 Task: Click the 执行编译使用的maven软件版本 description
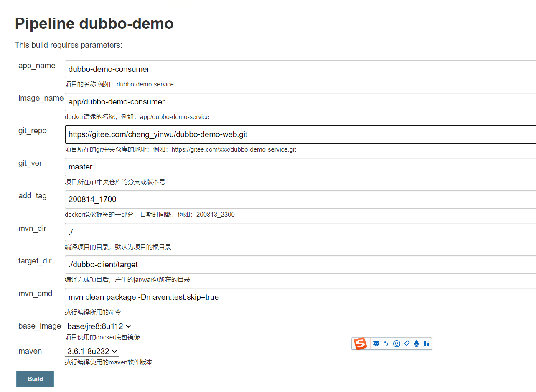(109, 362)
